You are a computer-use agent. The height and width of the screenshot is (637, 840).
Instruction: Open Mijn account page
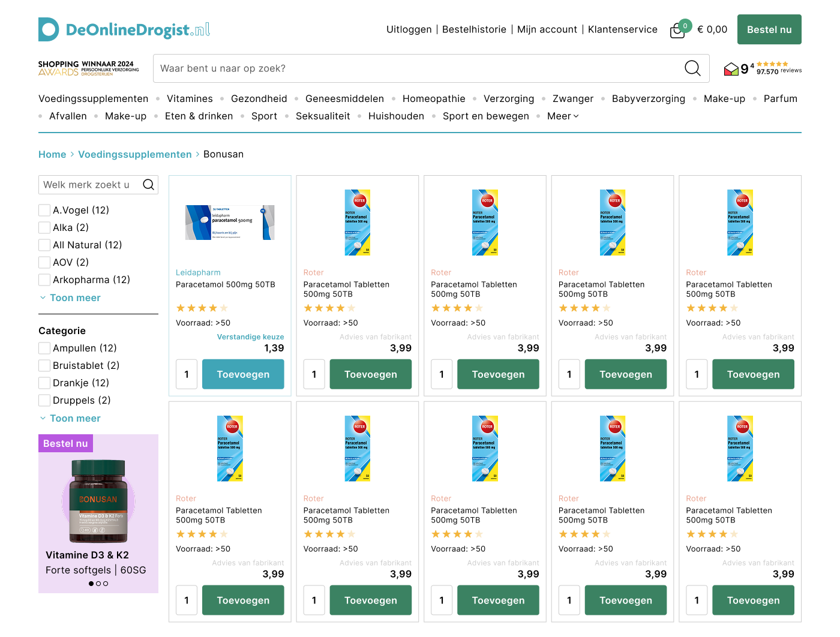547,29
